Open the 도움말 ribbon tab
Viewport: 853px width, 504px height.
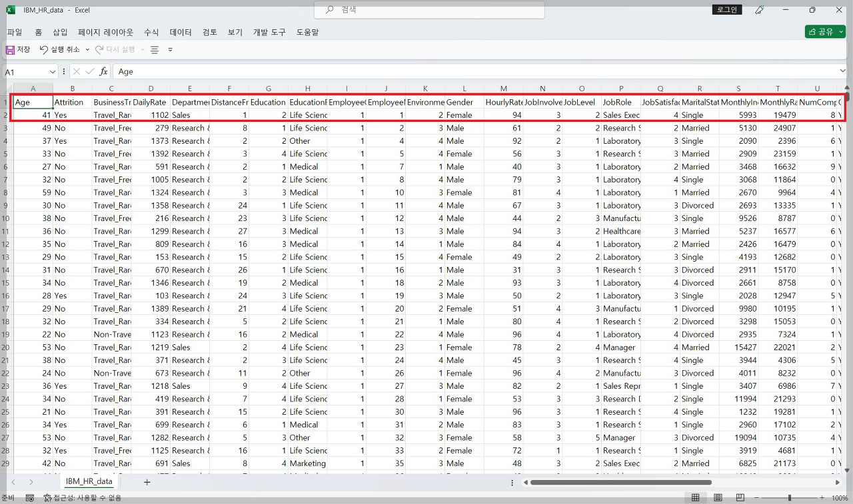(x=307, y=32)
